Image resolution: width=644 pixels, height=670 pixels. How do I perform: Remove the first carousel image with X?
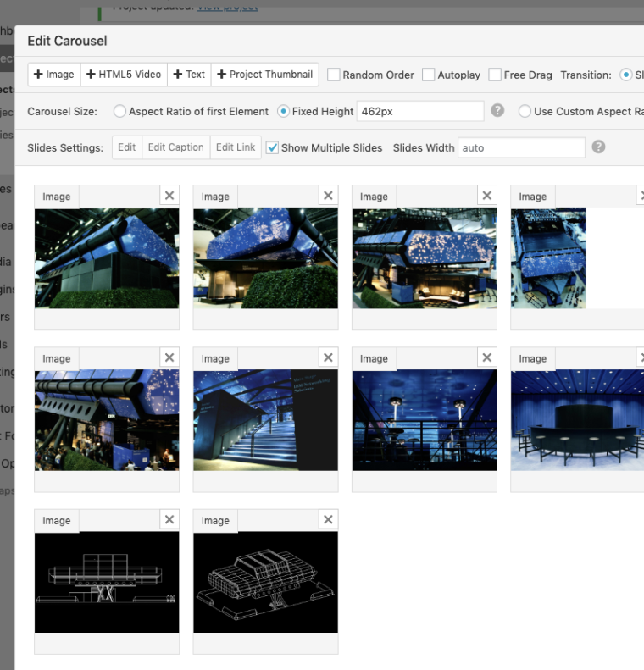(x=169, y=196)
